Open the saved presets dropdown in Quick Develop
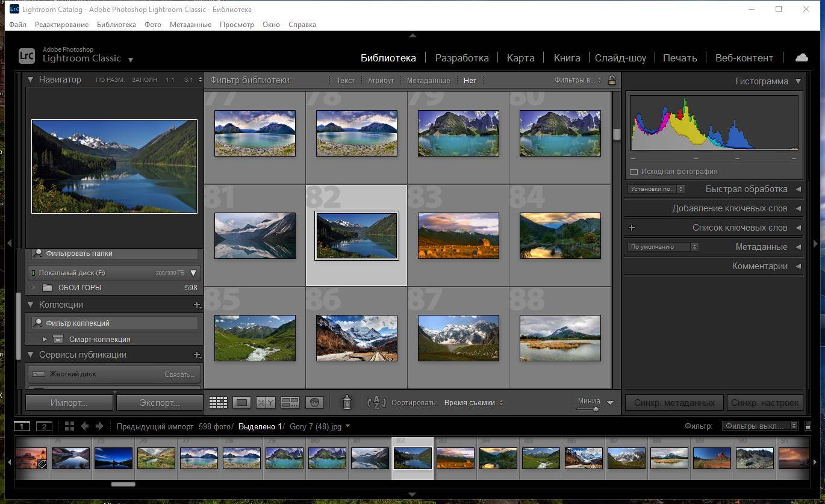Screen dimensions: 825x504 [656, 189]
